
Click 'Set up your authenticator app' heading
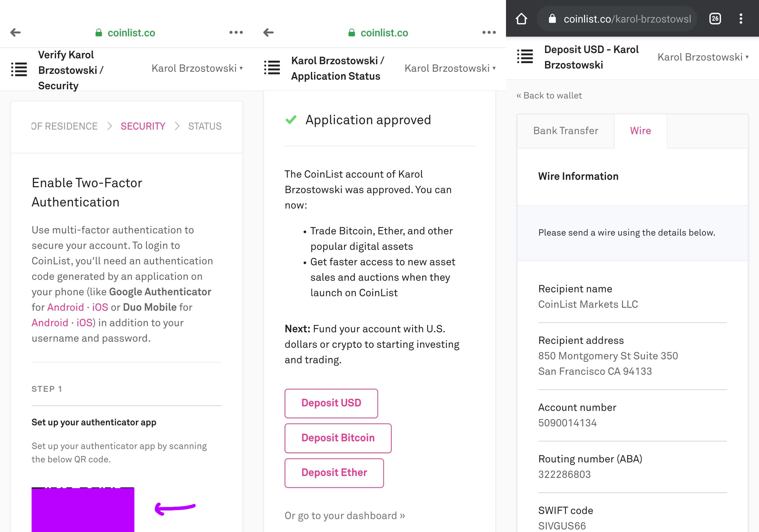click(94, 422)
